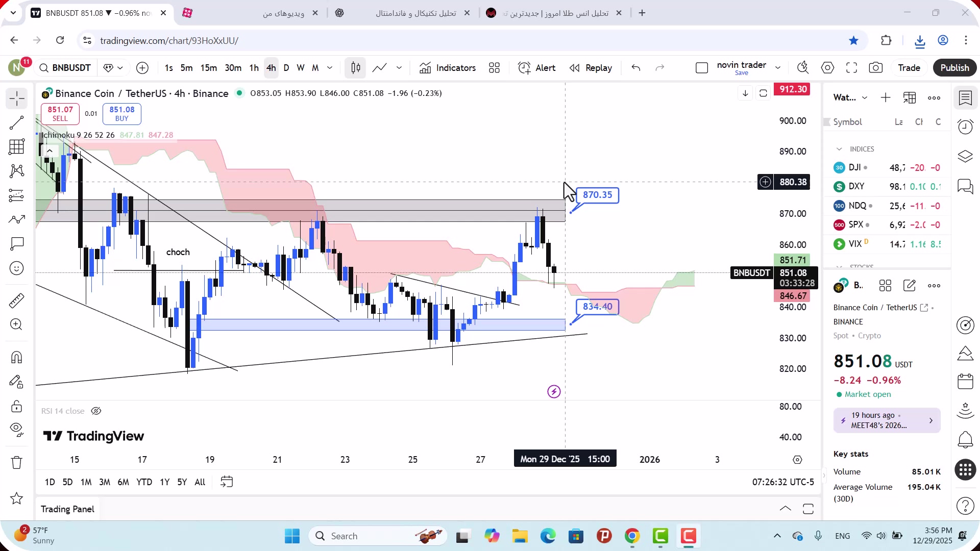Open the Indicators dialog

click(448, 68)
